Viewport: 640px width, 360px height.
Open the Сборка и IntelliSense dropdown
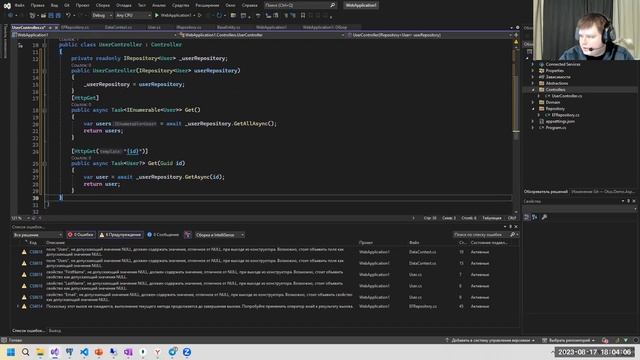point(219,235)
